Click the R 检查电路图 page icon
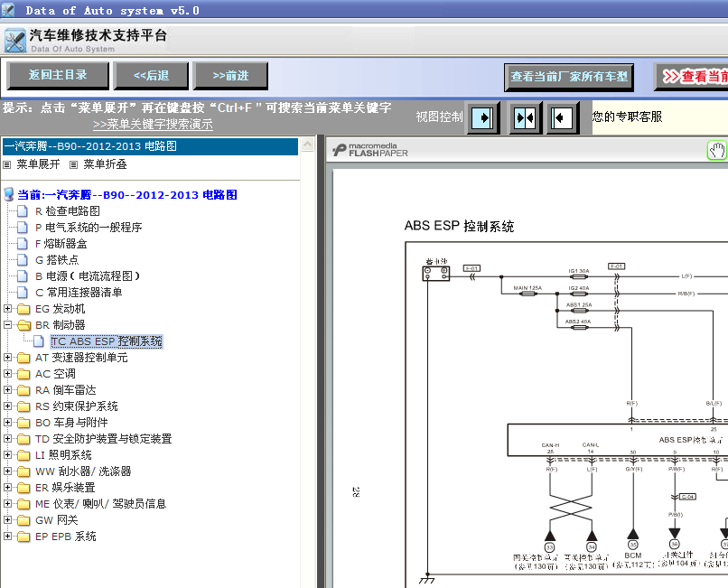Viewport: 728px width, 588px height. click(23, 211)
